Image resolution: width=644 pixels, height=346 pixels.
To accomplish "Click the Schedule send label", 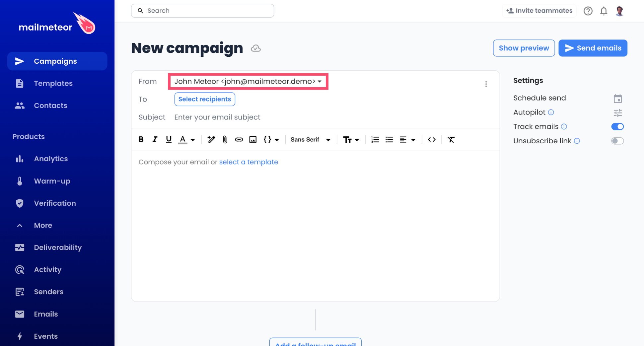I will click(x=539, y=98).
